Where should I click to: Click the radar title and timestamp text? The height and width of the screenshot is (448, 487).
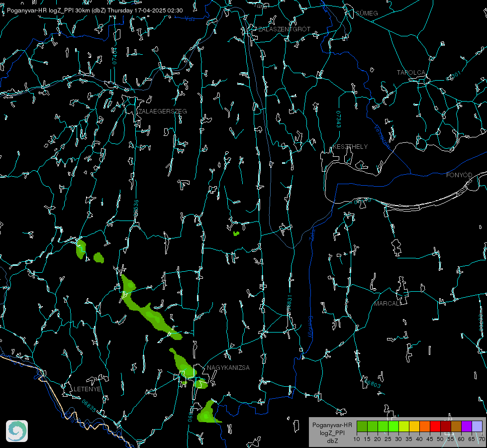[95, 10]
